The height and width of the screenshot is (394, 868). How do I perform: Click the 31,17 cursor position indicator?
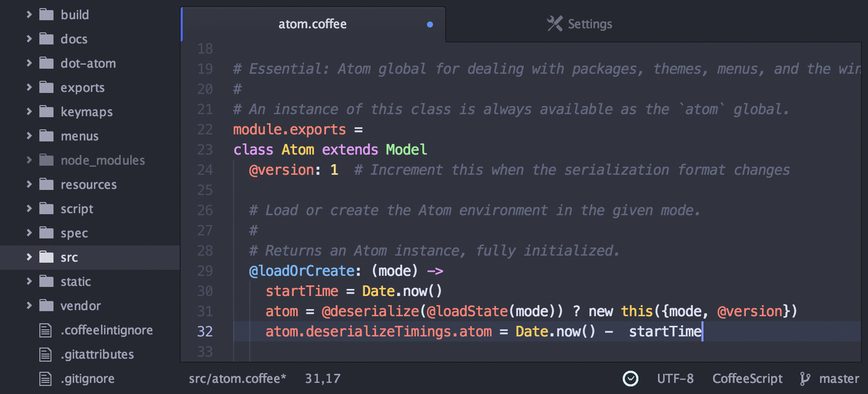pyautogui.click(x=322, y=378)
